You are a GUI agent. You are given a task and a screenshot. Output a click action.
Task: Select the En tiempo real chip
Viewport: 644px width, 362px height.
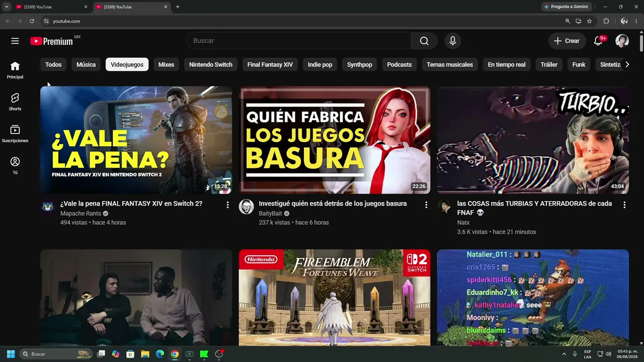click(x=507, y=64)
